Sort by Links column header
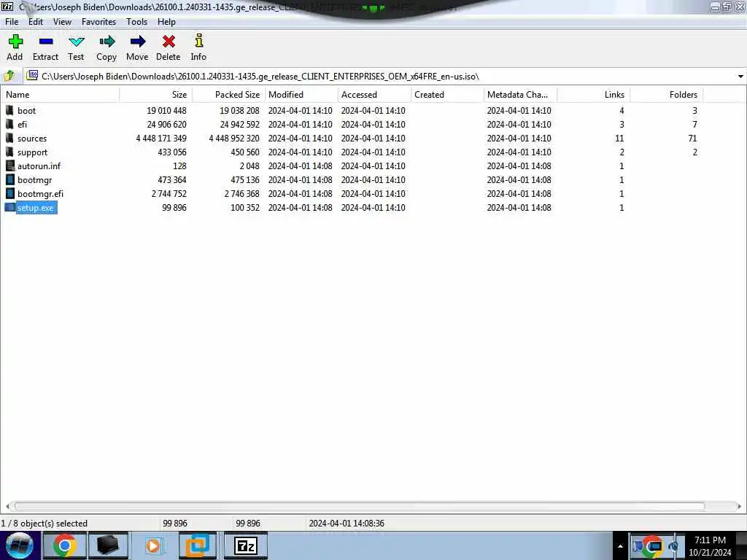The width and height of the screenshot is (747, 560). (593, 95)
